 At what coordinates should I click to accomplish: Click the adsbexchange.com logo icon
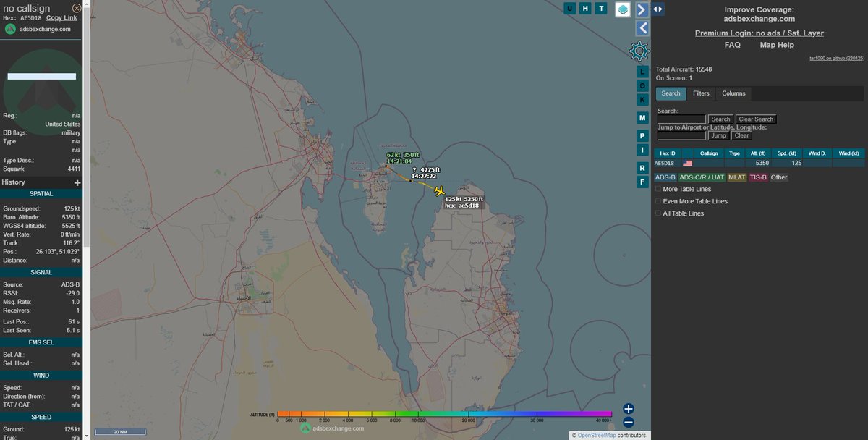pyautogui.click(x=10, y=29)
